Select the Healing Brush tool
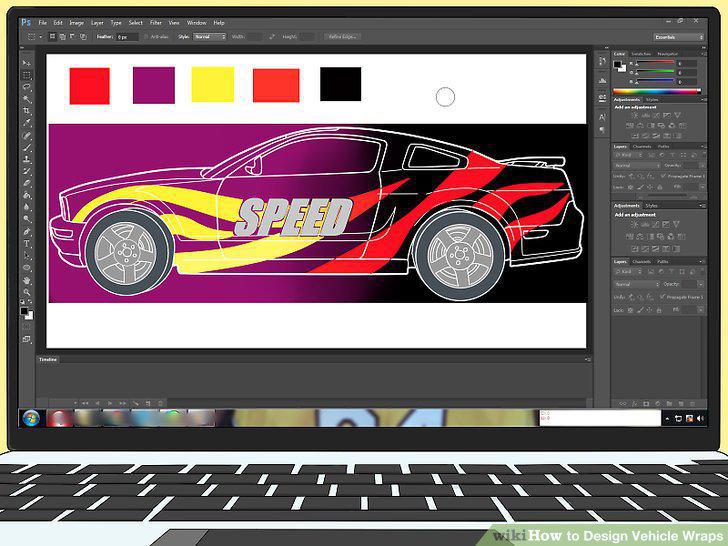Screen dimensions: 728x546 pyautogui.click(x=27, y=136)
